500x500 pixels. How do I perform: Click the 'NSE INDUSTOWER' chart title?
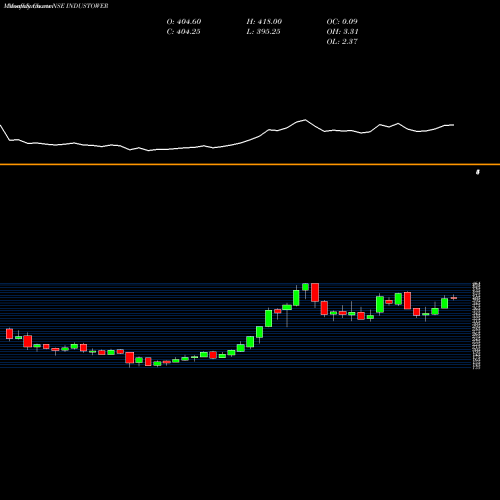[x=80, y=6]
